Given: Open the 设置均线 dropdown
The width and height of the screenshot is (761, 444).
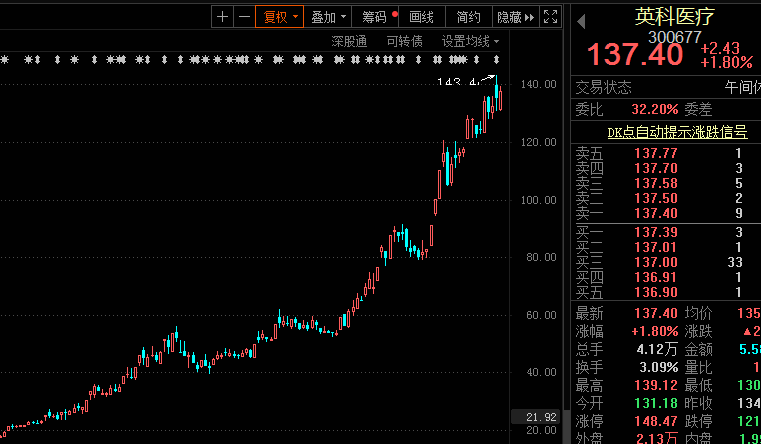Looking at the screenshot, I should pyautogui.click(x=470, y=42).
